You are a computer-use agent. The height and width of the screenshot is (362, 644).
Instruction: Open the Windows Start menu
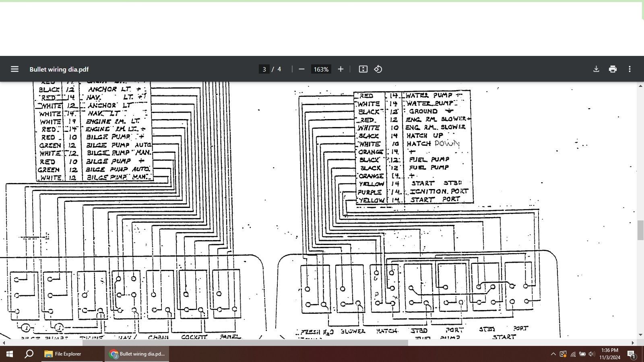pyautogui.click(x=10, y=354)
